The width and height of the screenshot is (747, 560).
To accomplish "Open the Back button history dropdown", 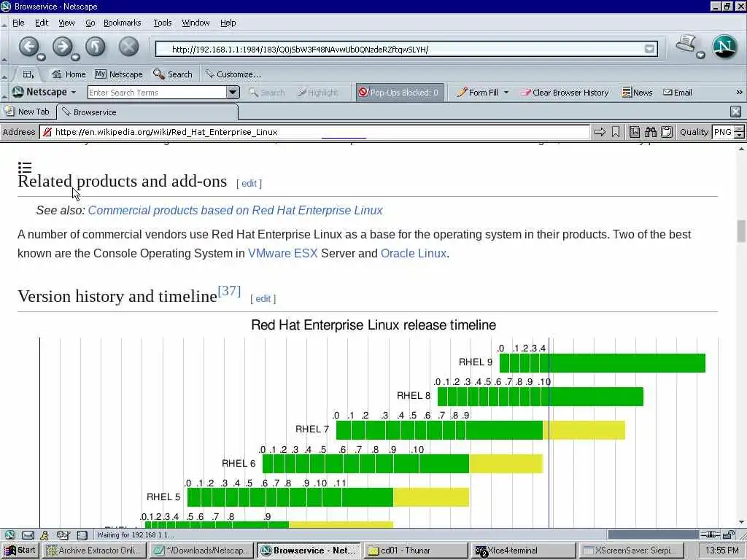I will [x=42, y=58].
